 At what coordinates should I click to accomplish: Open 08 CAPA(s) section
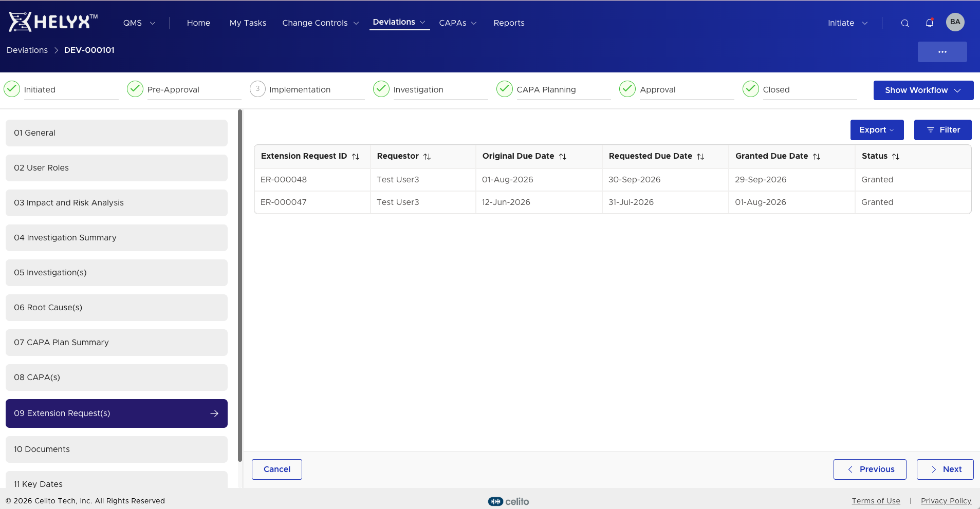point(117,378)
